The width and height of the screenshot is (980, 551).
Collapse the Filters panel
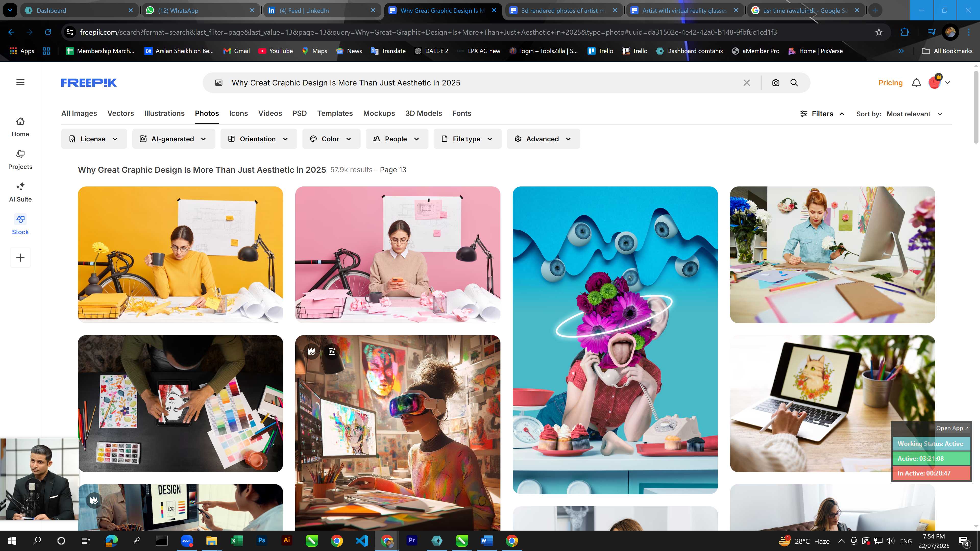[x=823, y=114]
